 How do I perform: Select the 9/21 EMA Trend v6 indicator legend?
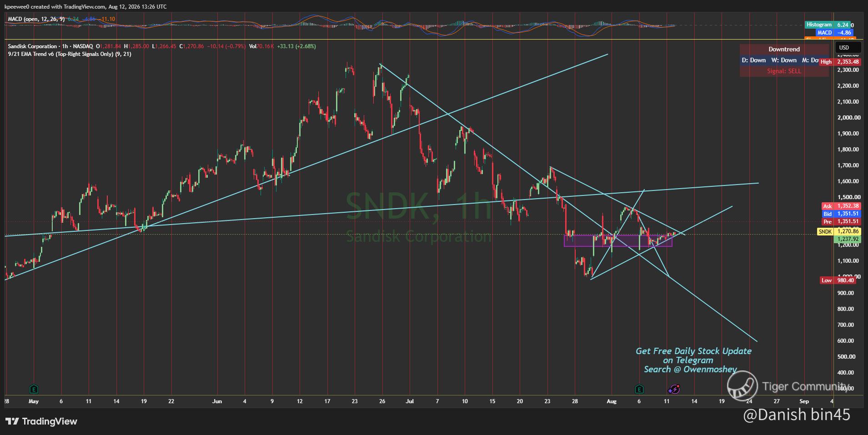(x=70, y=54)
